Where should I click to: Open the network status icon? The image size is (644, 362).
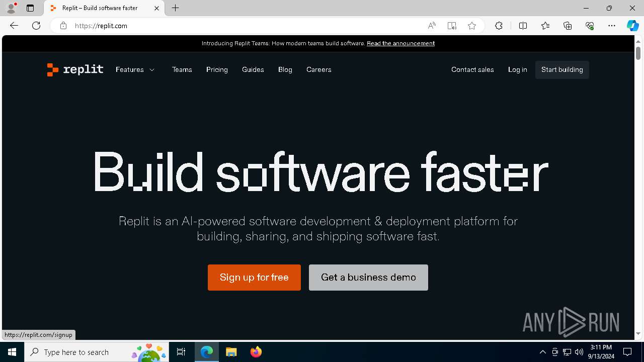pyautogui.click(x=567, y=352)
